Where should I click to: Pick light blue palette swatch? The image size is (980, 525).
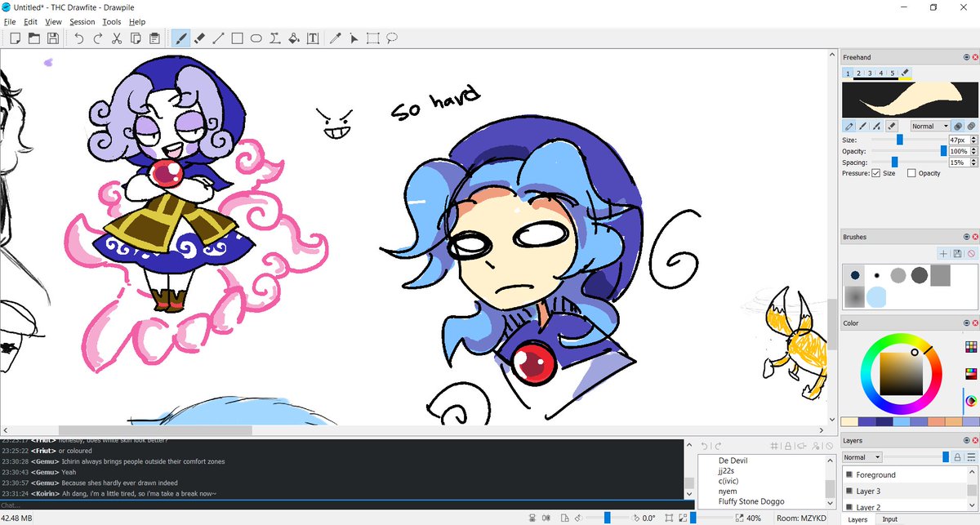coord(902,422)
